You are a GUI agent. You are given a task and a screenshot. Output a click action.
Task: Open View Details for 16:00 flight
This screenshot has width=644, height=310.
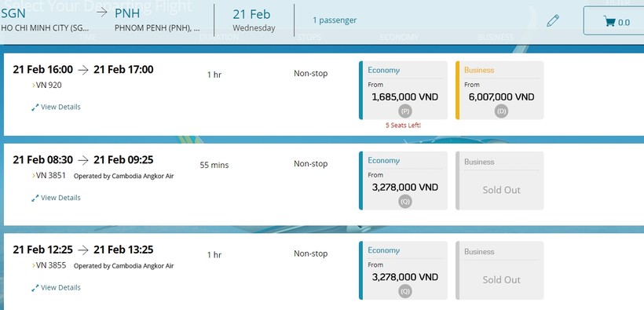pos(60,108)
